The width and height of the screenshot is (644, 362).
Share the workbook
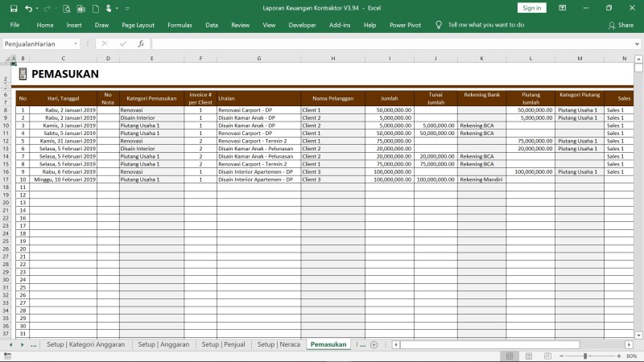(621, 26)
